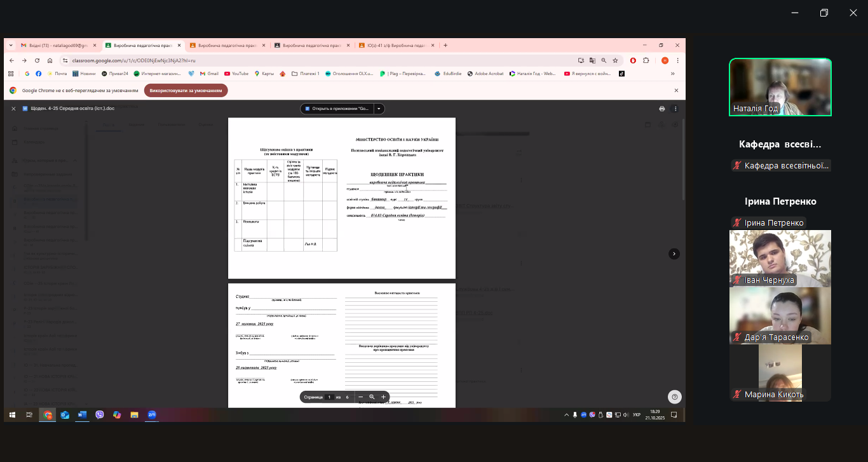
Task: Expand the 'Открыть в приложении' dropdown arrow
Action: pos(379,109)
